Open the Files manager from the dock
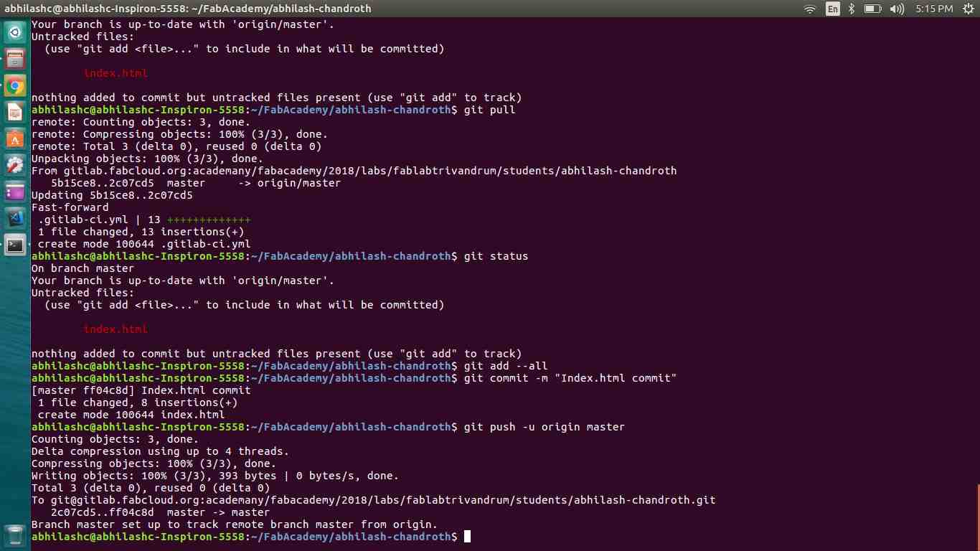980x551 pixels. pos(15,59)
